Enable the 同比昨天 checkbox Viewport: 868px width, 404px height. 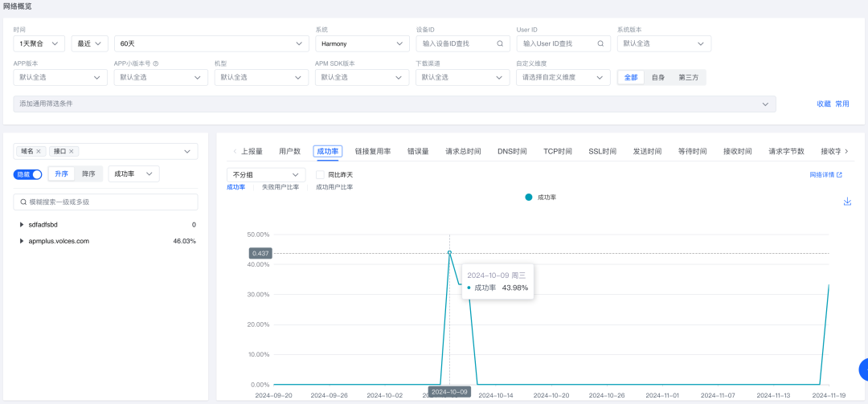[320, 174]
